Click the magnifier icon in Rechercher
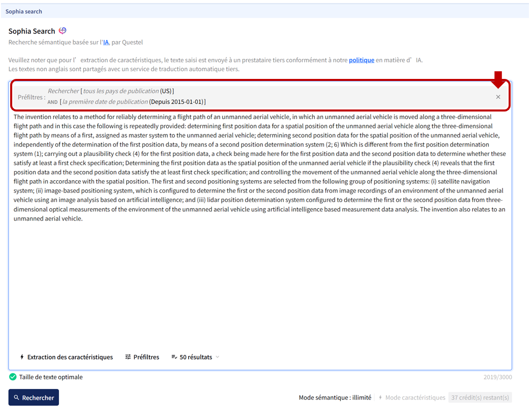Image resolution: width=532 pixels, height=417 pixels. pyautogui.click(x=16, y=397)
